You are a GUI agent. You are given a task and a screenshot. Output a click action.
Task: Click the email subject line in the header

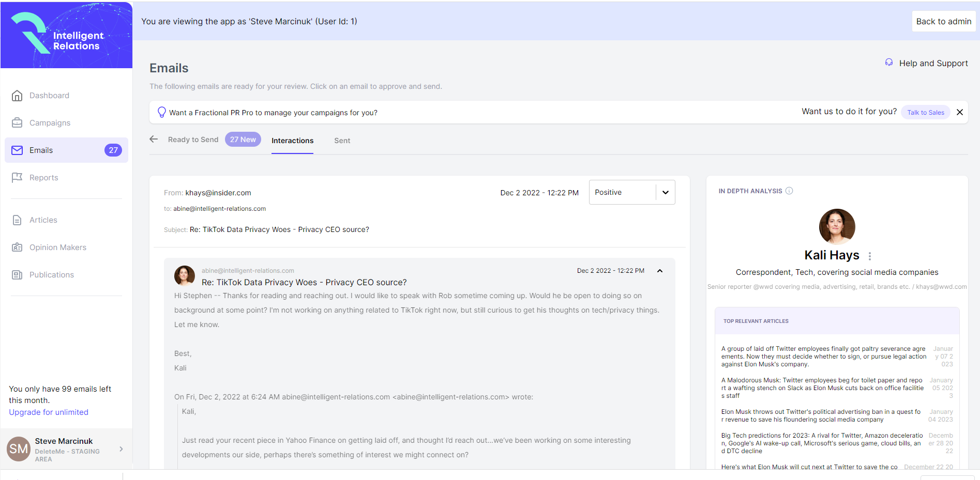coord(279,229)
